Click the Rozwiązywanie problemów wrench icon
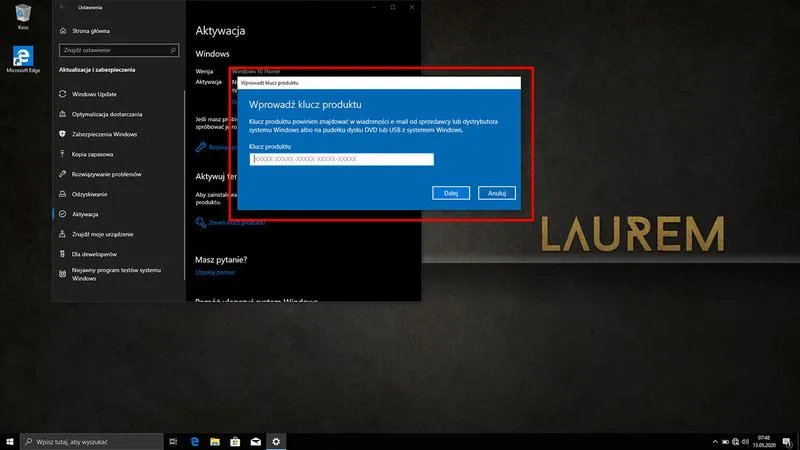The image size is (800, 450). pyautogui.click(x=62, y=173)
